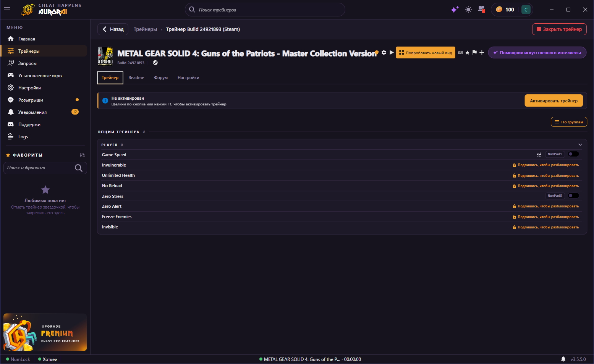Click Активировать трейнер button
Screen dimensions: 594x364
tap(554, 101)
